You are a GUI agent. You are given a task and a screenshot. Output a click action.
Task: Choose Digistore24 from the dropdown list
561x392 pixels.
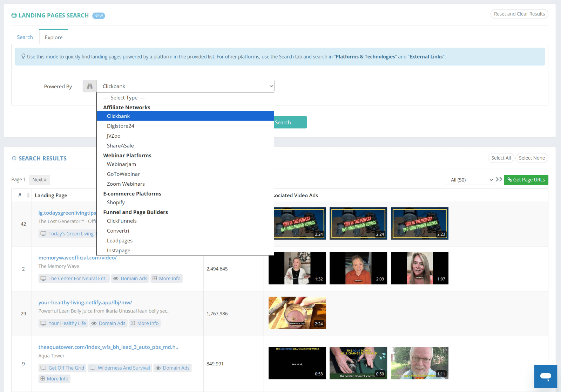pos(185,126)
